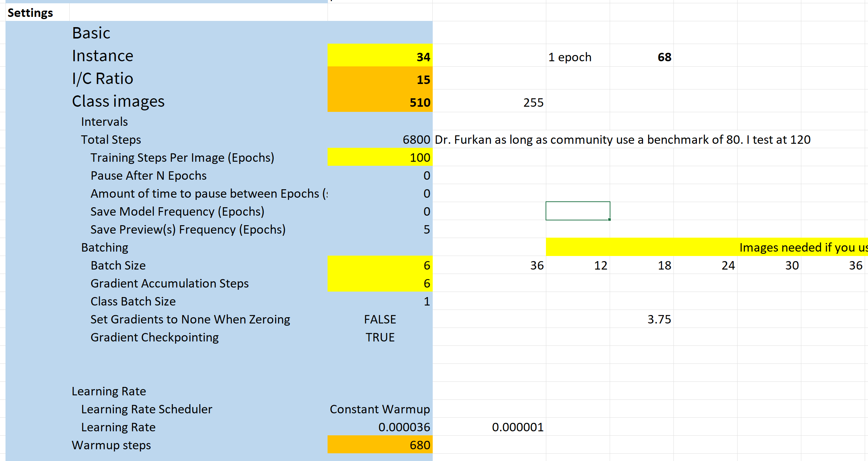Click Training Steps Per Image value 100

(x=380, y=157)
